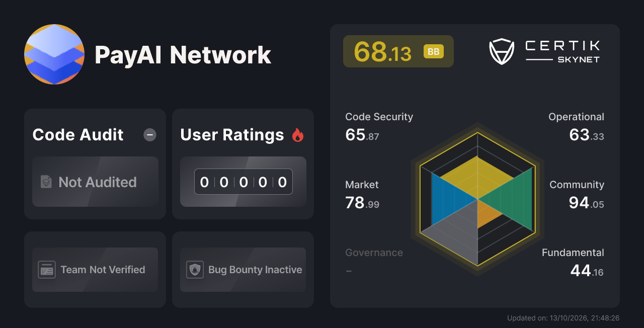The image size is (644, 328).
Task: Open the Team Not Verified panel
Action: coord(95,270)
